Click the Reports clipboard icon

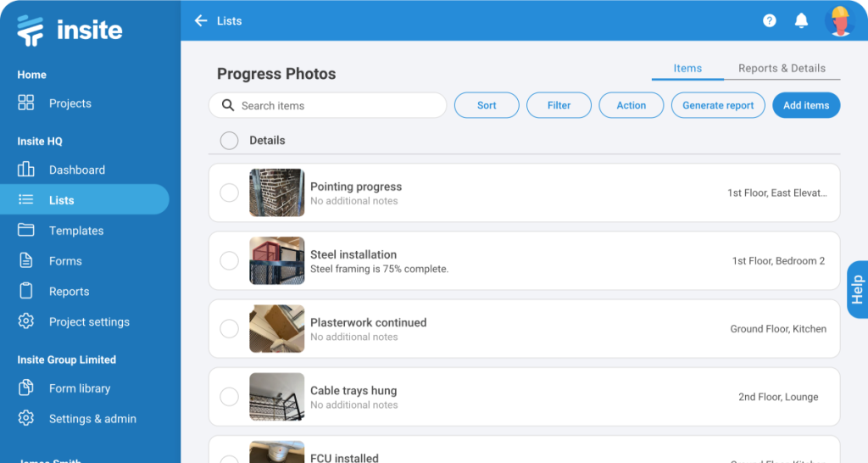(26, 290)
